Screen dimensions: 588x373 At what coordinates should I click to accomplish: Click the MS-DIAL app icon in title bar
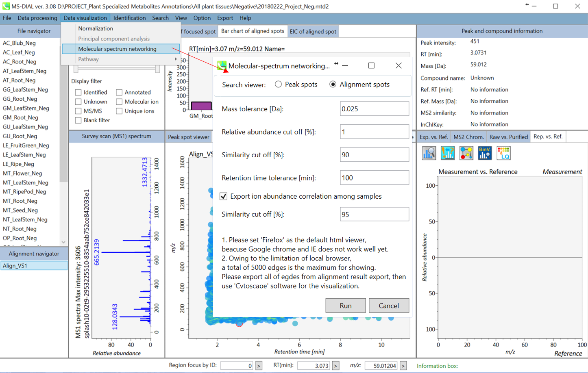pos(6,6)
